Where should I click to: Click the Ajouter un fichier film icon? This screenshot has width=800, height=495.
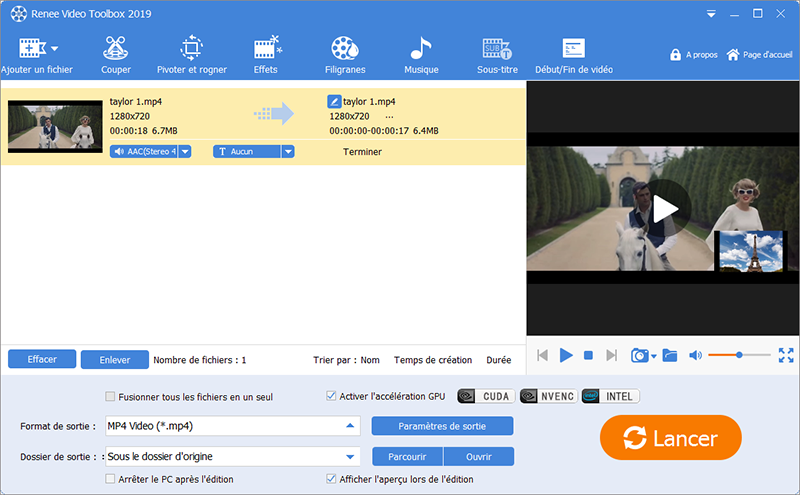(32, 48)
